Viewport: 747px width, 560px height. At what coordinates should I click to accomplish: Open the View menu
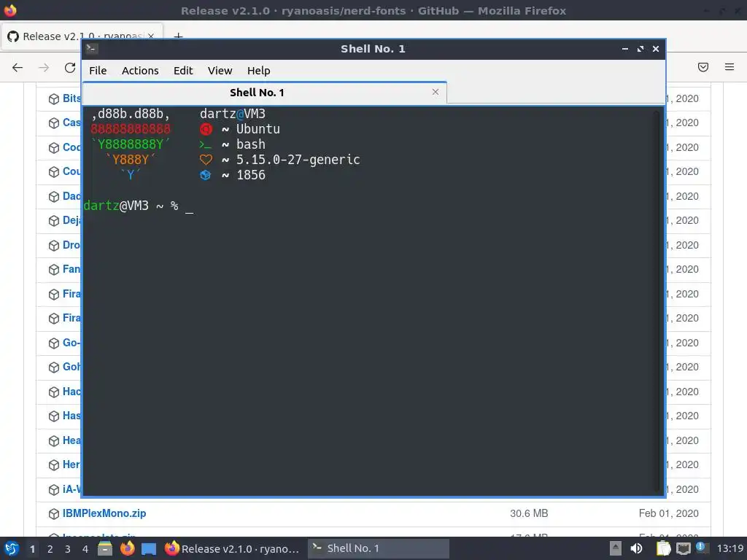[x=220, y=71]
